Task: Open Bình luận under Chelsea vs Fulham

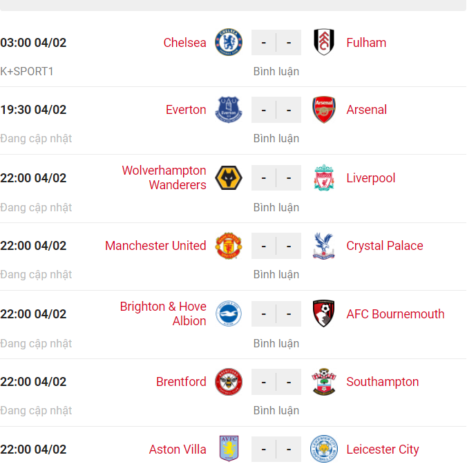Action: pos(276,72)
